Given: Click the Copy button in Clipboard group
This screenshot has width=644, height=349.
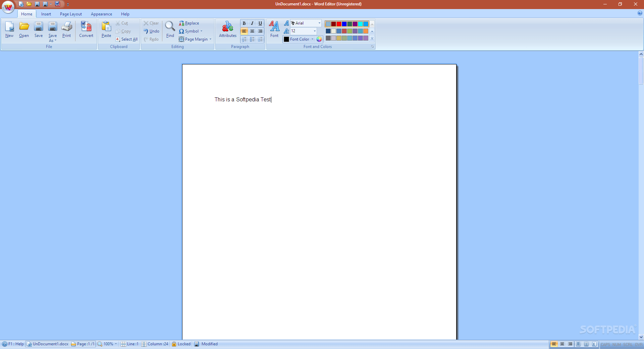Looking at the screenshot, I should [123, 31].
